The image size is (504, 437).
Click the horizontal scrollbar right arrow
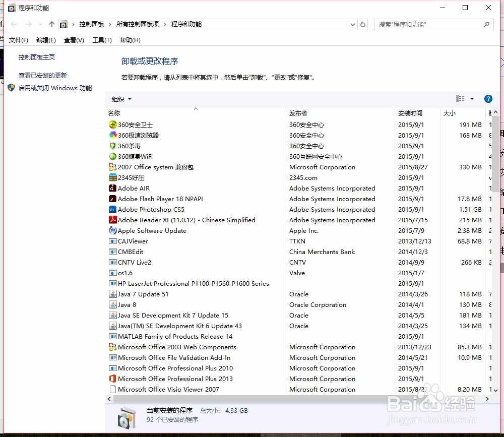[487, 399]
